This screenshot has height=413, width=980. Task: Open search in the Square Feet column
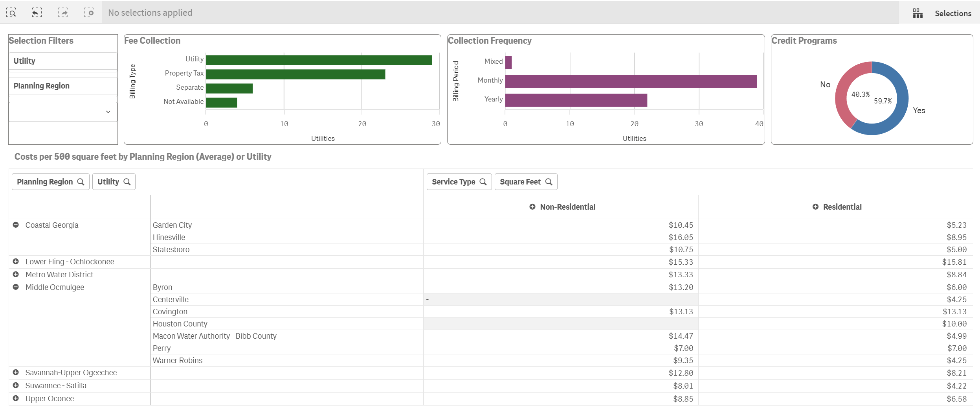click(549, 182)
